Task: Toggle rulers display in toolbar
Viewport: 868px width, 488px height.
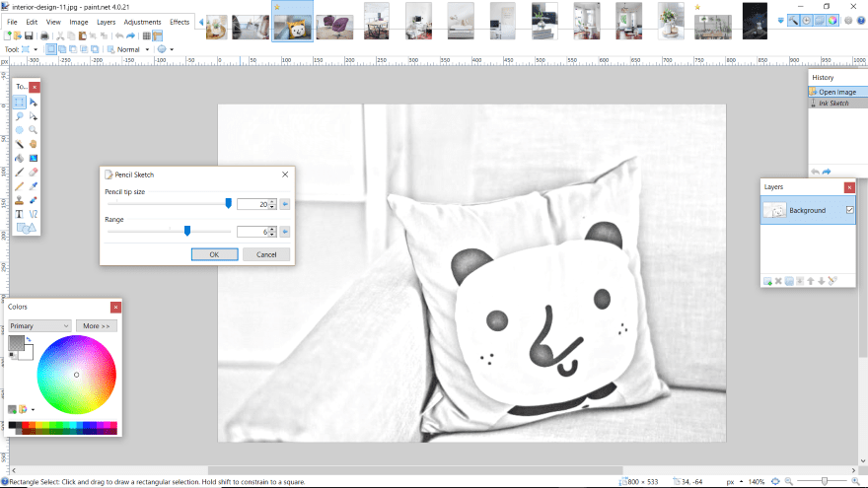Action: tap(158, 35)
